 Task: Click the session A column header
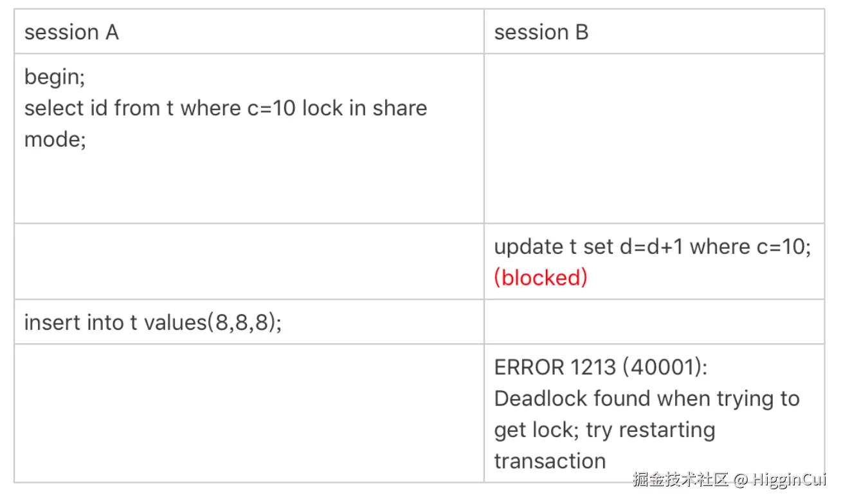[x=71, y=32]
